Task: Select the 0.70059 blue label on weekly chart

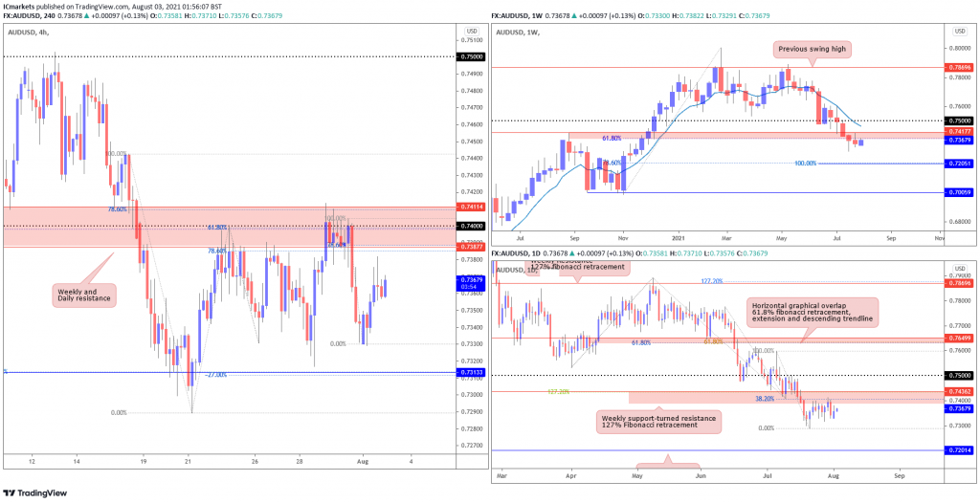Action: pos(959,192)
